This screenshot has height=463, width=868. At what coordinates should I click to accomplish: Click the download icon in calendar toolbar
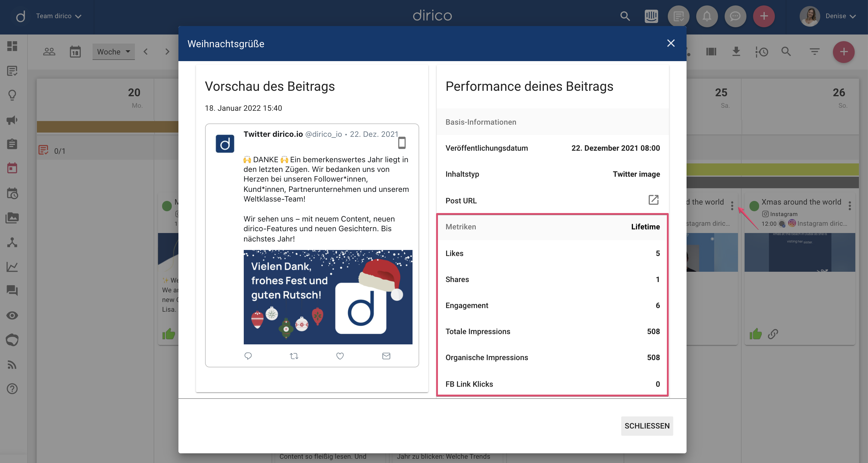click(x=736, y=51)
